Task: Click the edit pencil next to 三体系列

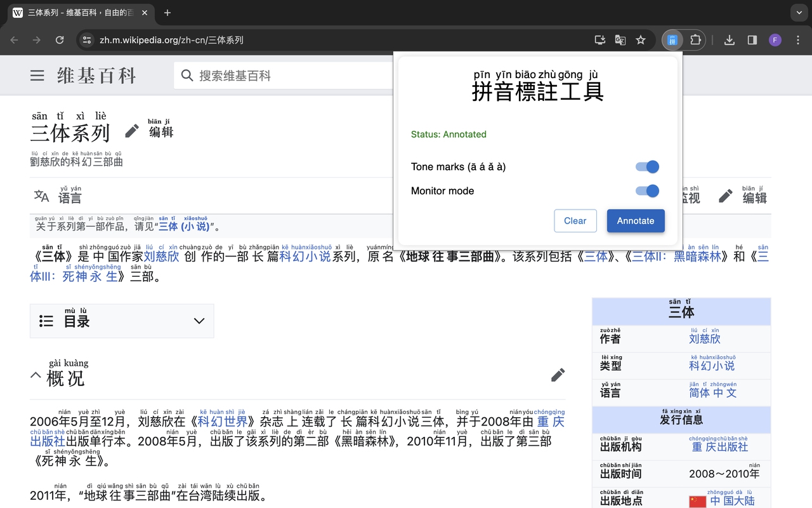Action: click(x=132, y=130)
